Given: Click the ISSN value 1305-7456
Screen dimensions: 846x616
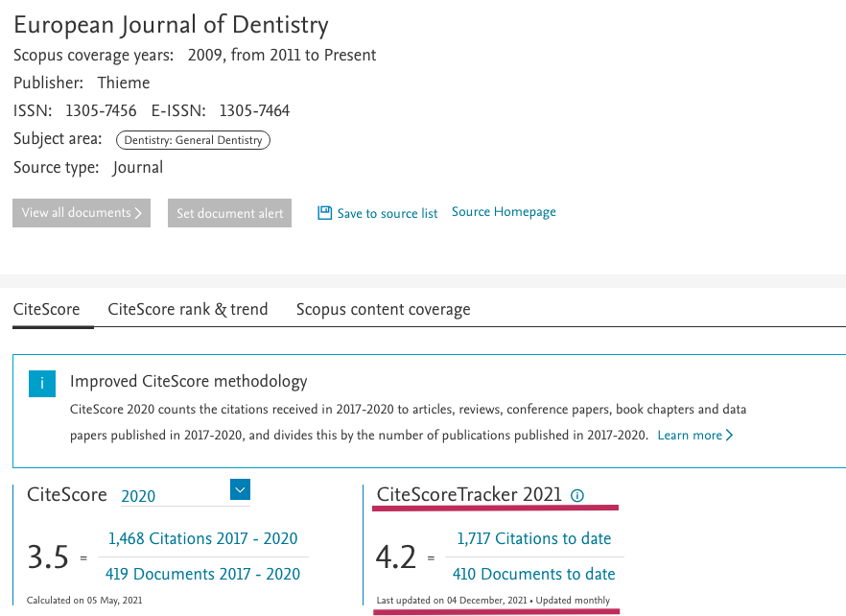Looking at the screenshot, I should click(101, 110).
